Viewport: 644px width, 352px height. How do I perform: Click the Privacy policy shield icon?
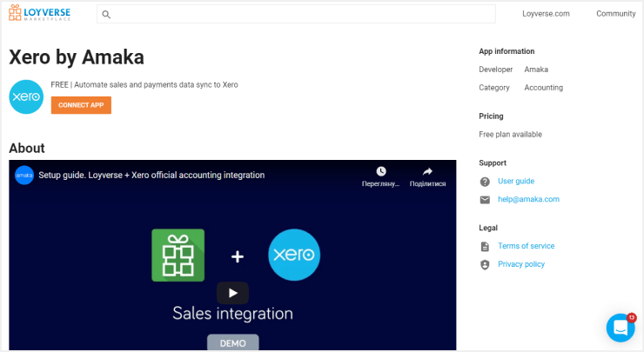pyautogui.click(x=485, y=265)
